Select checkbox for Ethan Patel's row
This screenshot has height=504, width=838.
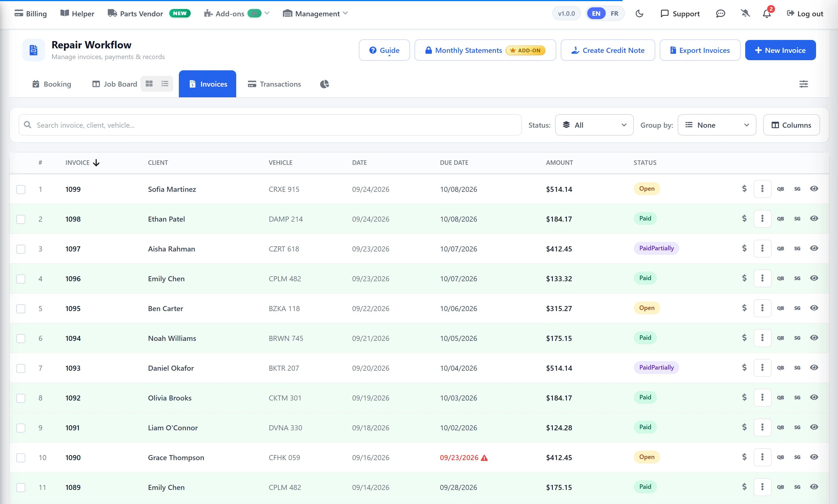(21, 219)
